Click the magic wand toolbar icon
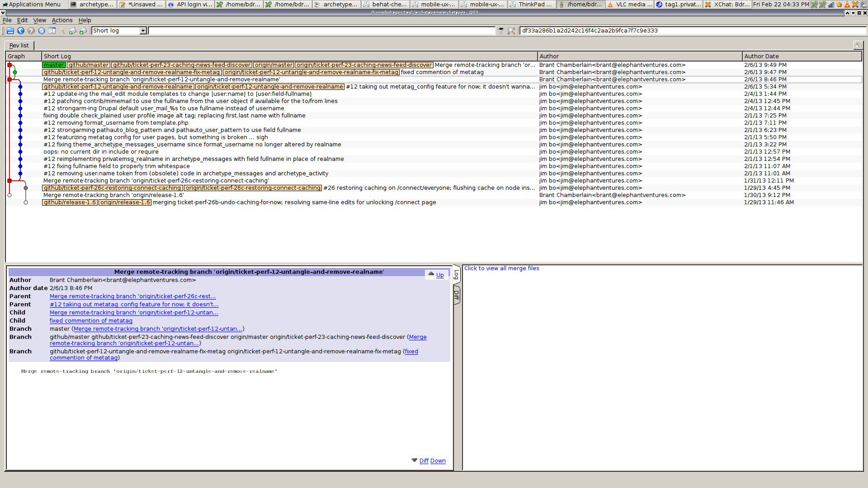 click(x=62, y=31)
